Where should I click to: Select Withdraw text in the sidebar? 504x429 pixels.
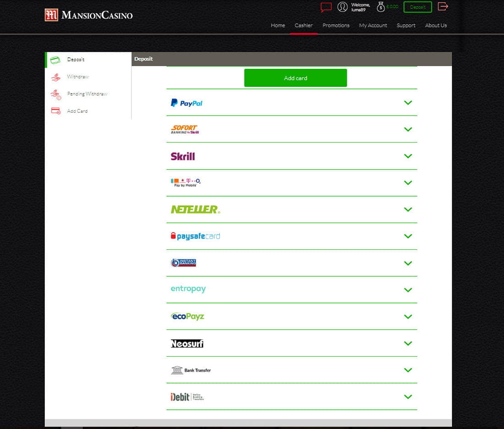click(x=78, y=77)
